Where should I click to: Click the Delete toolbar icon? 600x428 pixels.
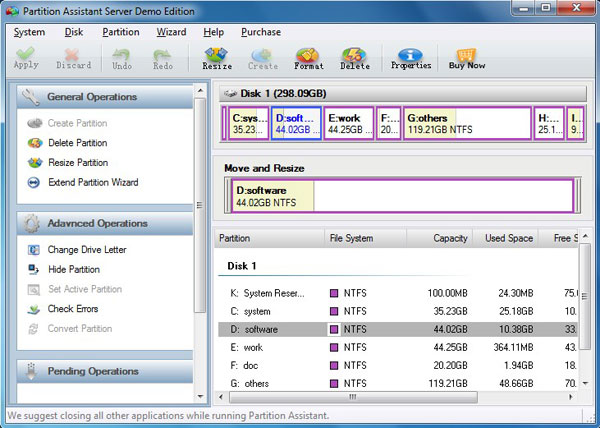tap(355, 58)
